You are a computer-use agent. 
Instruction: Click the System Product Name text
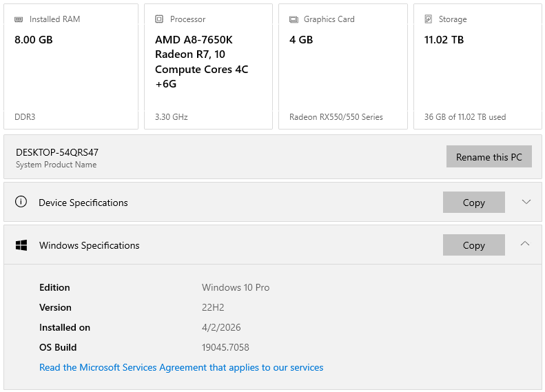click(56, 165)
